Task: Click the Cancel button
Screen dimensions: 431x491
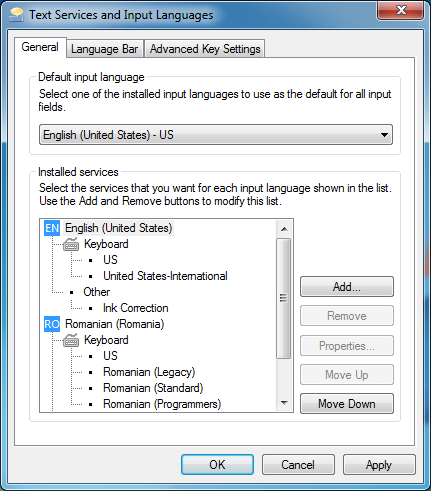Action: [298, 465]
